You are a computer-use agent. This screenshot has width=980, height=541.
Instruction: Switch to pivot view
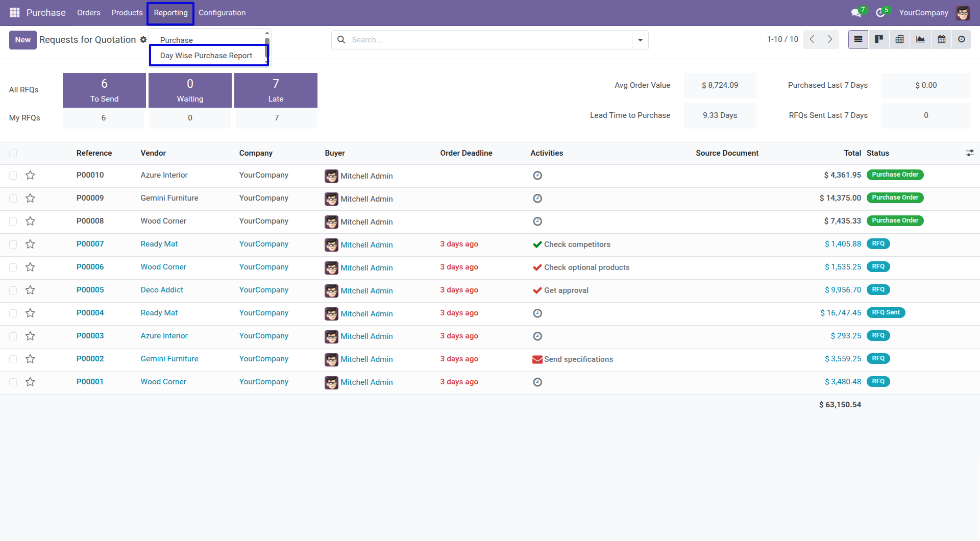[x=900, y=39]
